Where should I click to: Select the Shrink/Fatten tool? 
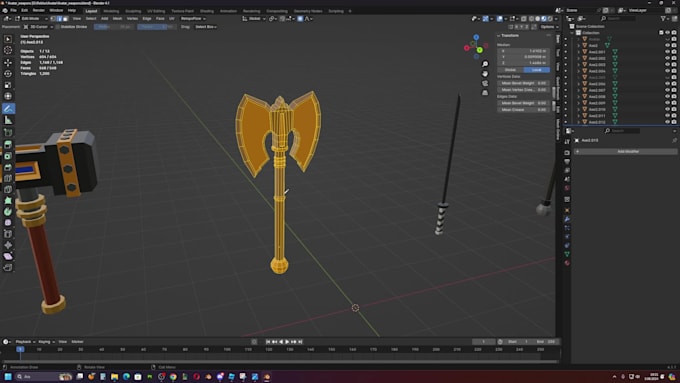pos(8,245)
